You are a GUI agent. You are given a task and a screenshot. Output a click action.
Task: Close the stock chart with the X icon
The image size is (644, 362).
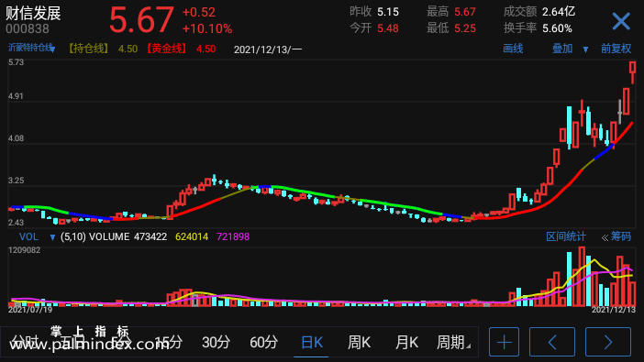(621, 21)
